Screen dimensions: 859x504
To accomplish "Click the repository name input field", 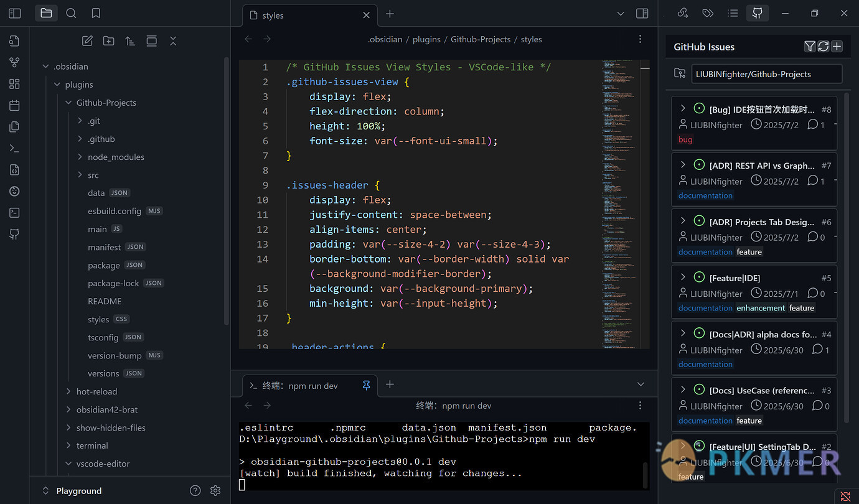I will click(x=766, y=74).
